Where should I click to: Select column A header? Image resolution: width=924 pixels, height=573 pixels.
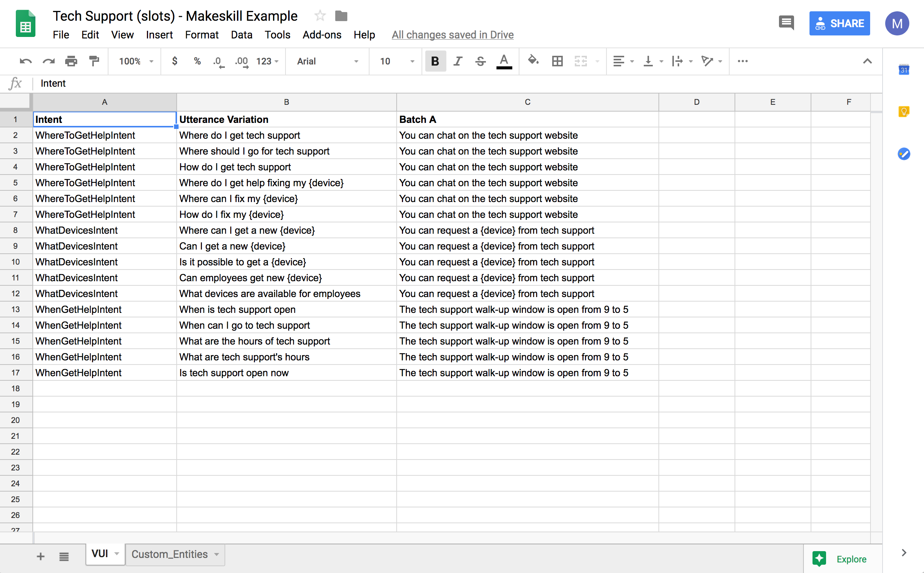click(105, 102)
